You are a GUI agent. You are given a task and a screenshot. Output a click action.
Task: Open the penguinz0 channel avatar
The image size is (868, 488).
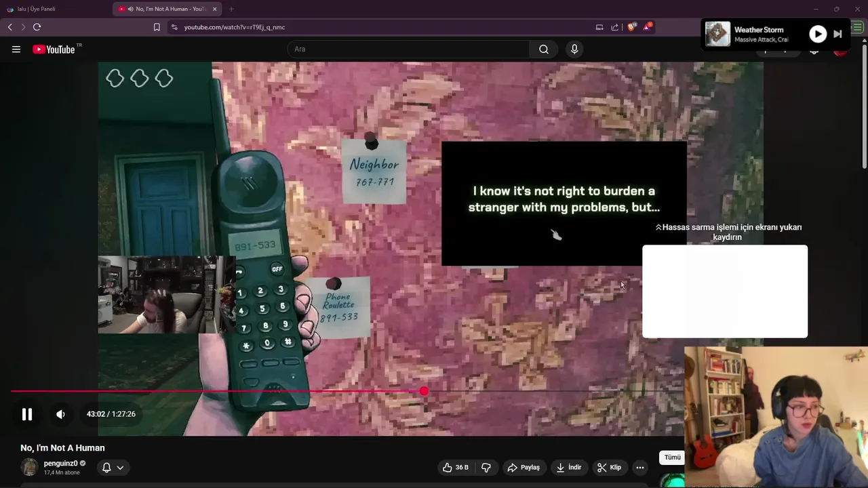(x=29, y=467)
